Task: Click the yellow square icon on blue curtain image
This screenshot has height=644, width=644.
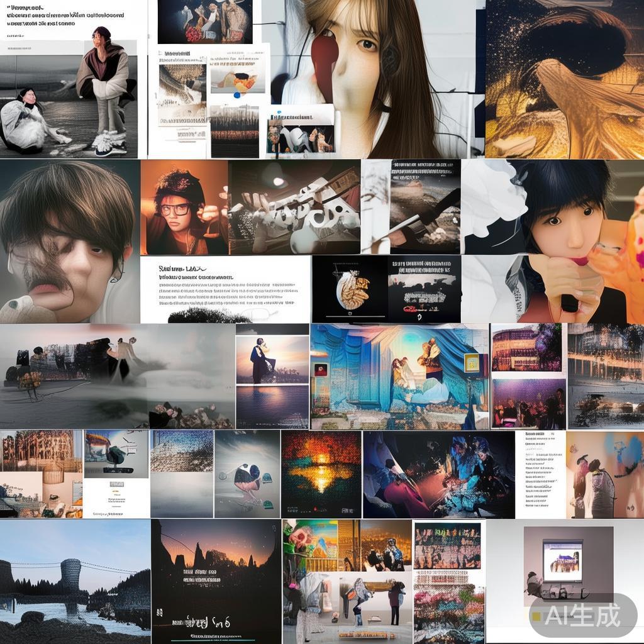Action: pos(472,362)
